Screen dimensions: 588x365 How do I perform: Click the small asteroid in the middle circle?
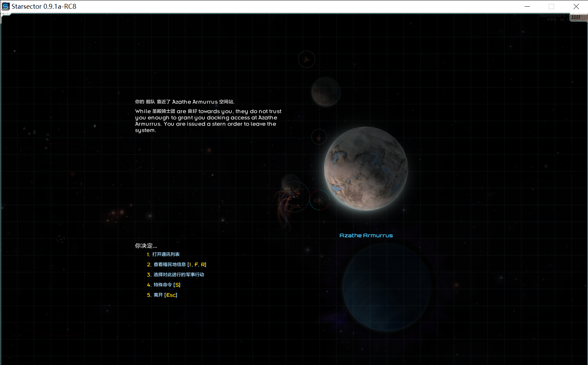pyautogui.click(x=319, y=136)
